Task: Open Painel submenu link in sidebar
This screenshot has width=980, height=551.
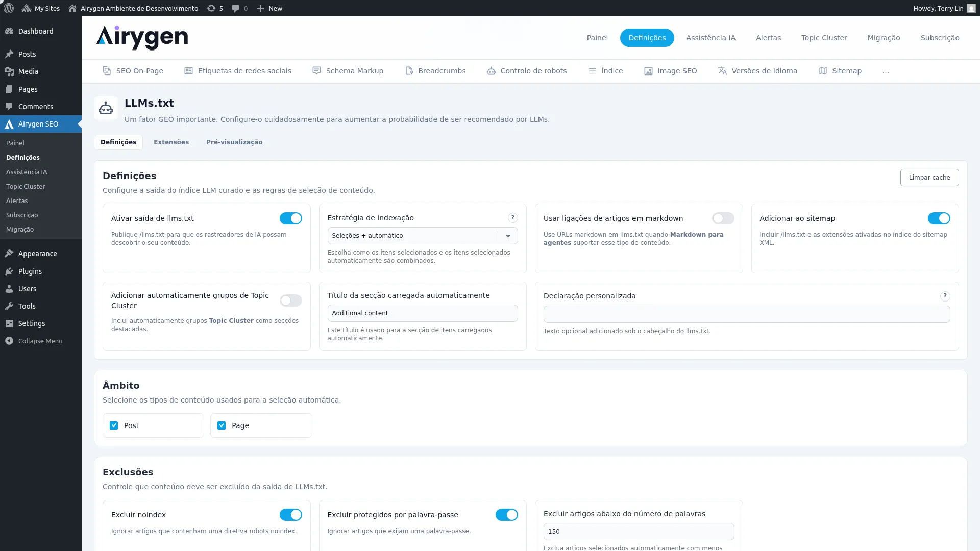Action: point(15,143)
